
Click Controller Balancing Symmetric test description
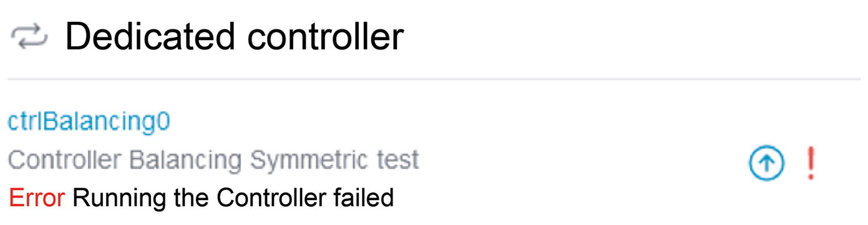click(x=213, y=161)
